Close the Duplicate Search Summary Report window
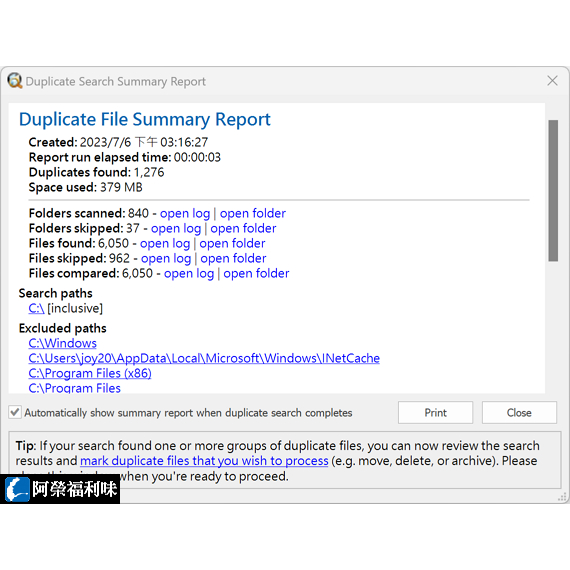 552,81
